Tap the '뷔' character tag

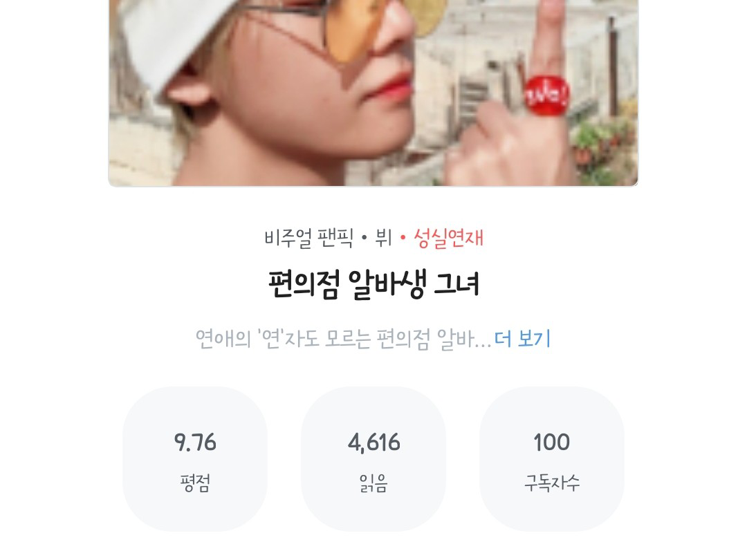[383, 238]
